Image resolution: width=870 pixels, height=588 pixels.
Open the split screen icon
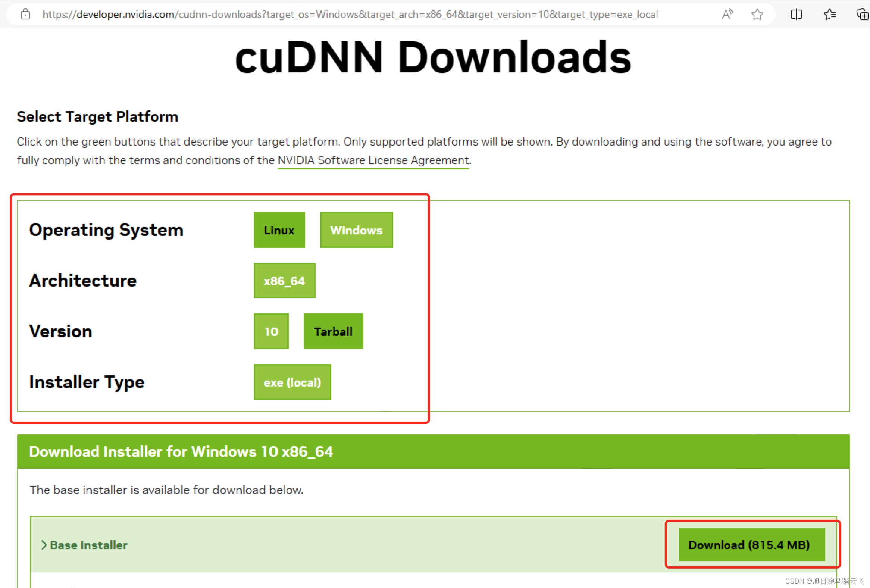click(796, 14)
